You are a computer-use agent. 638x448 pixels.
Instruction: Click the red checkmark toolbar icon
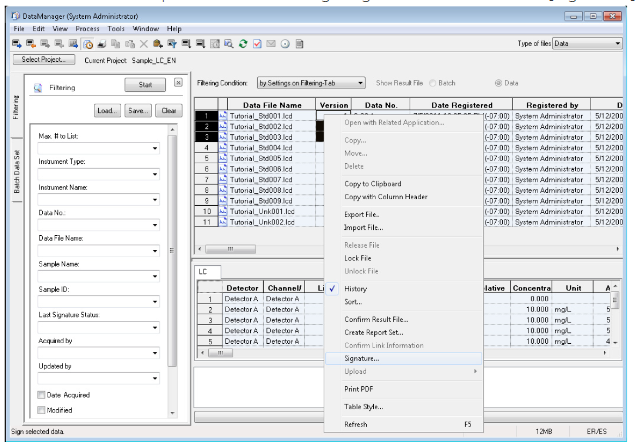click(257, 44)
